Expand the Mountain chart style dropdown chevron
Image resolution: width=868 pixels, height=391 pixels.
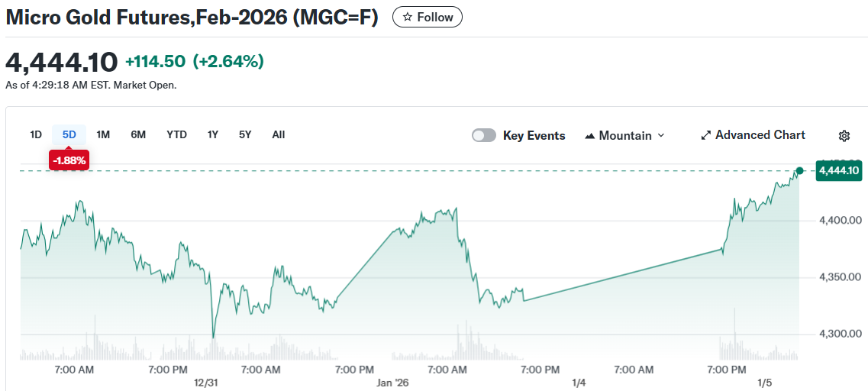pos(661,135)
